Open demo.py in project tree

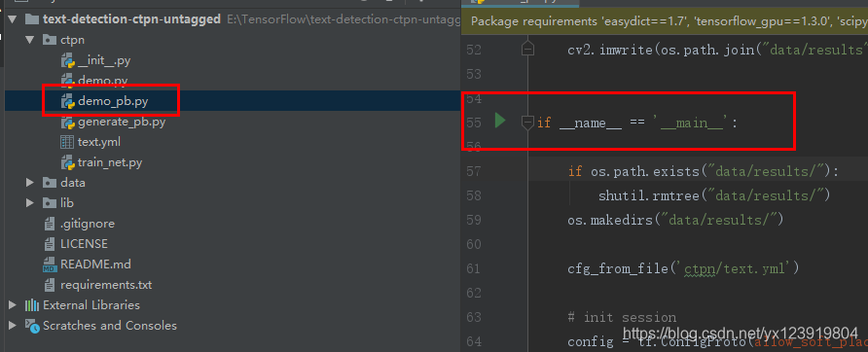point(102,81)
